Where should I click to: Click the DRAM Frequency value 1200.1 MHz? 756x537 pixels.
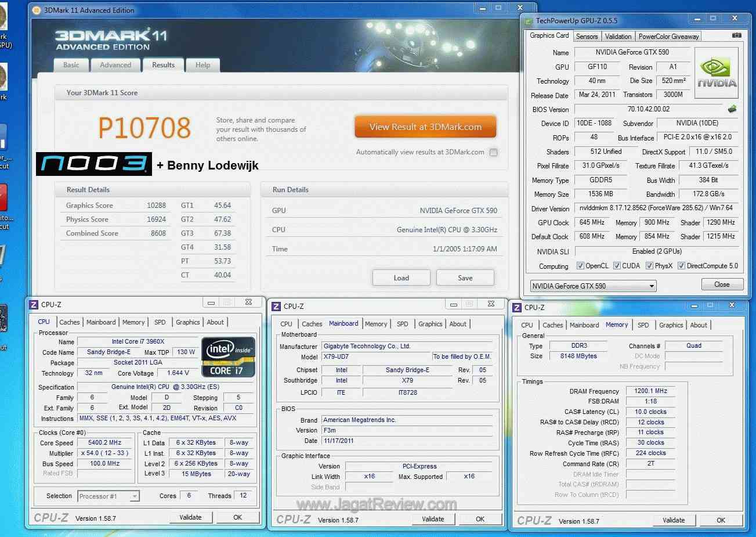coord(650,391)
